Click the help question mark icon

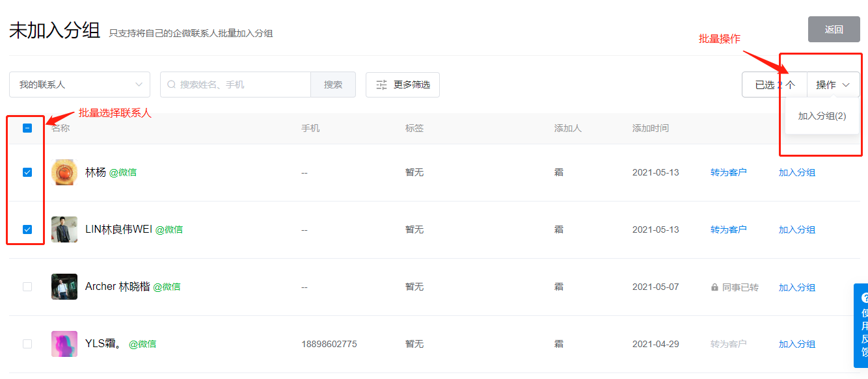click(864, 298)
